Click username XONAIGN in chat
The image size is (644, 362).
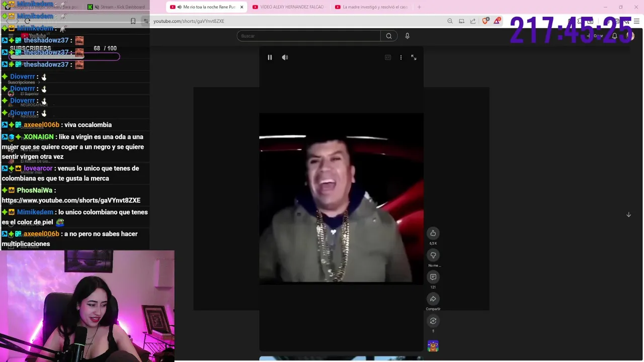38,137
